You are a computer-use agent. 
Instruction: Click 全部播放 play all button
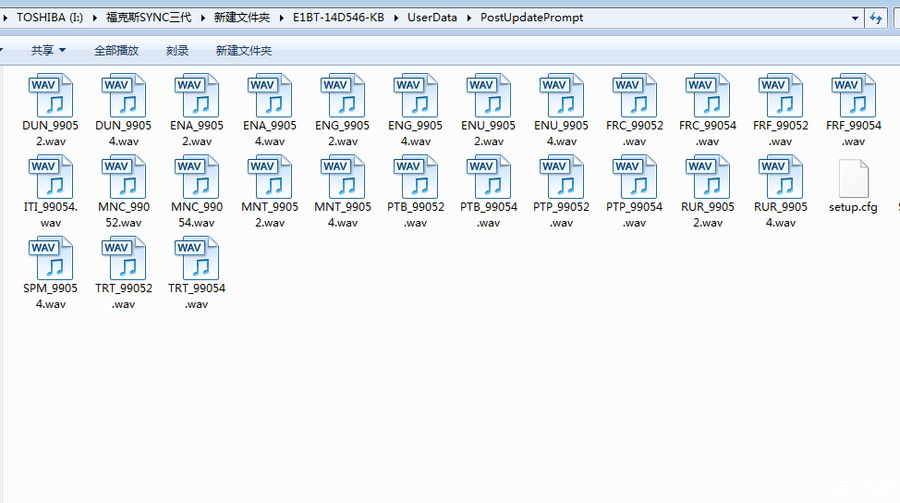coord(117,51)
